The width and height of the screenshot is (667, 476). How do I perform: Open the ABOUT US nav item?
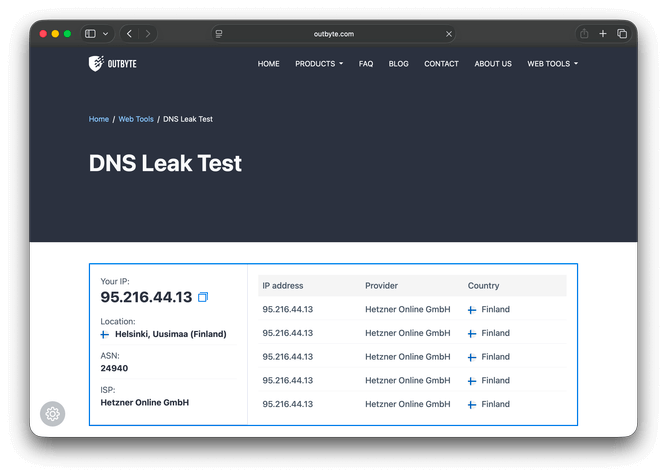click(493, 64)
